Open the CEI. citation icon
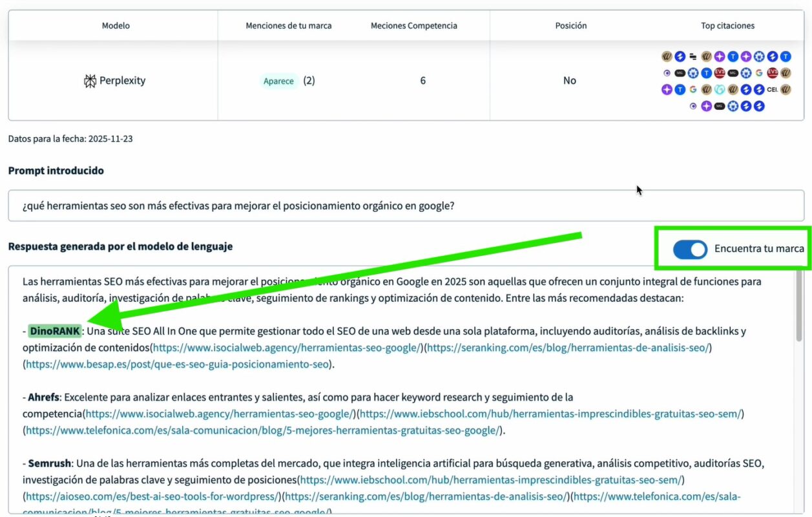 (773, 90)
